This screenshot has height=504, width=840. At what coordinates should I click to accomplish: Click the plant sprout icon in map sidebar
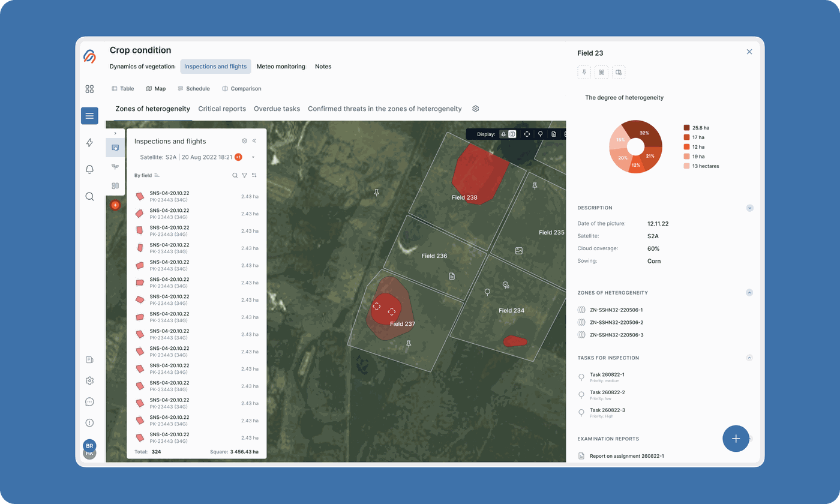coord(115,167)
